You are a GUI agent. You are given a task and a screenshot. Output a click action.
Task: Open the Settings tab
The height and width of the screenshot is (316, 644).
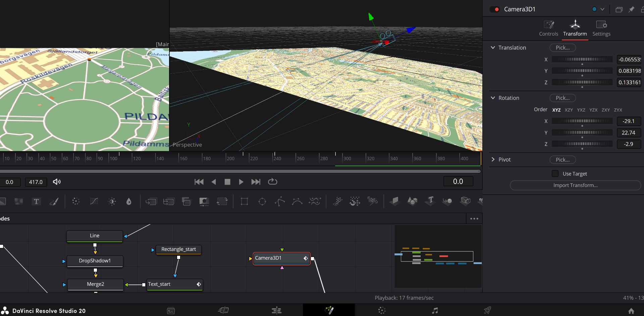point(601,28)
